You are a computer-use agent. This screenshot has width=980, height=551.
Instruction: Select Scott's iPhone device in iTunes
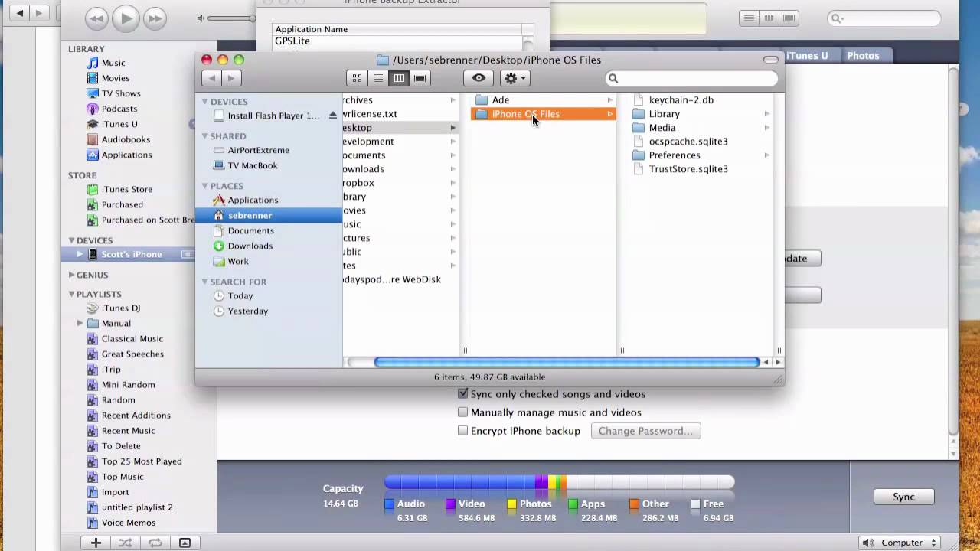131,254
